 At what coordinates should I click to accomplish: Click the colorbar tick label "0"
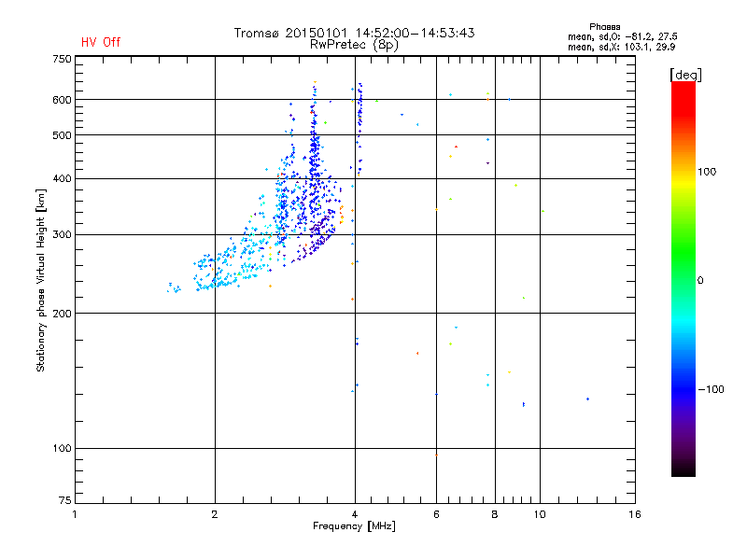(700, 281)
